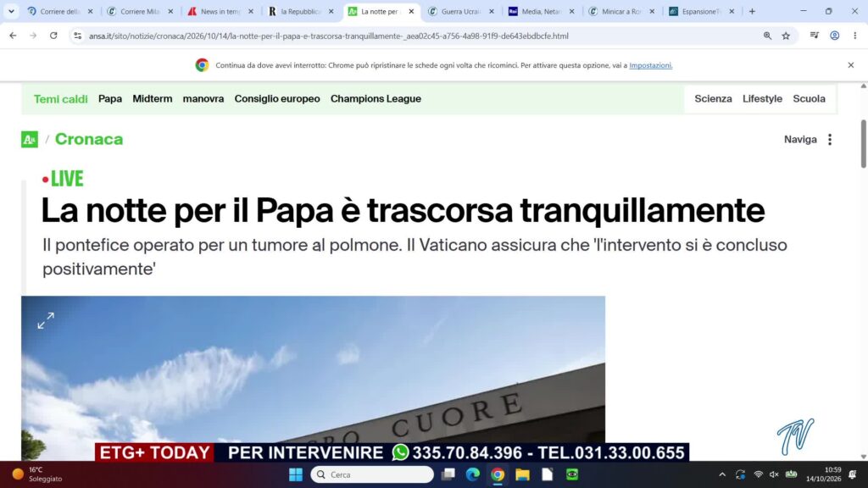
Task: Open the Consiglio europeo topic
Action: tap(277, 98)
